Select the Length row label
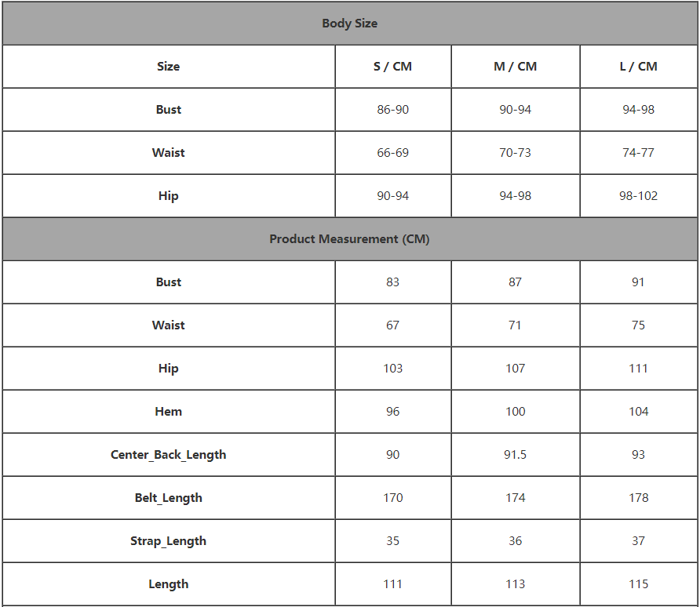The image size is (700, 607). 168,584
